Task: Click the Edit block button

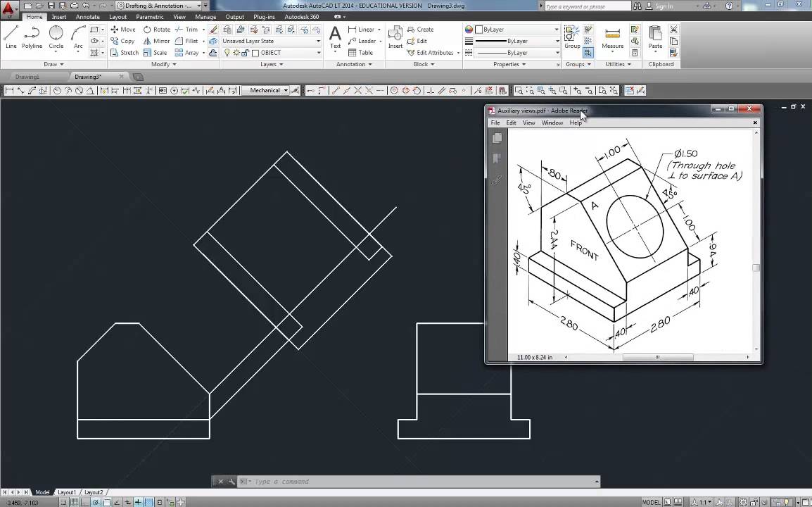Action: [417, 41]
